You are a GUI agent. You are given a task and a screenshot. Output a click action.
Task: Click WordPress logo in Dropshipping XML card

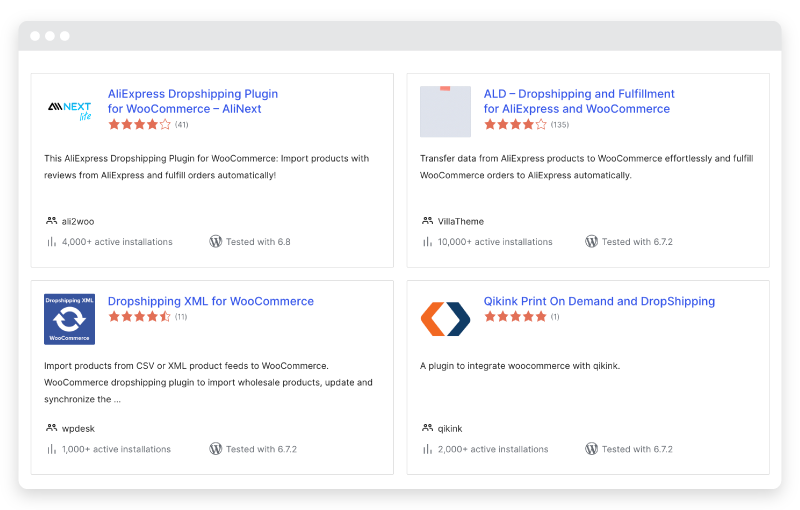tap(216, 449)
